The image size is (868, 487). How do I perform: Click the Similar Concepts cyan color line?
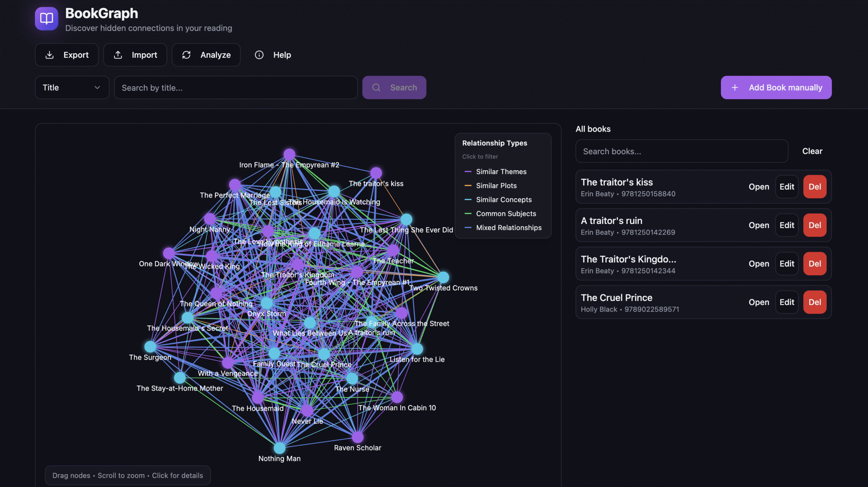coord(468,200)
